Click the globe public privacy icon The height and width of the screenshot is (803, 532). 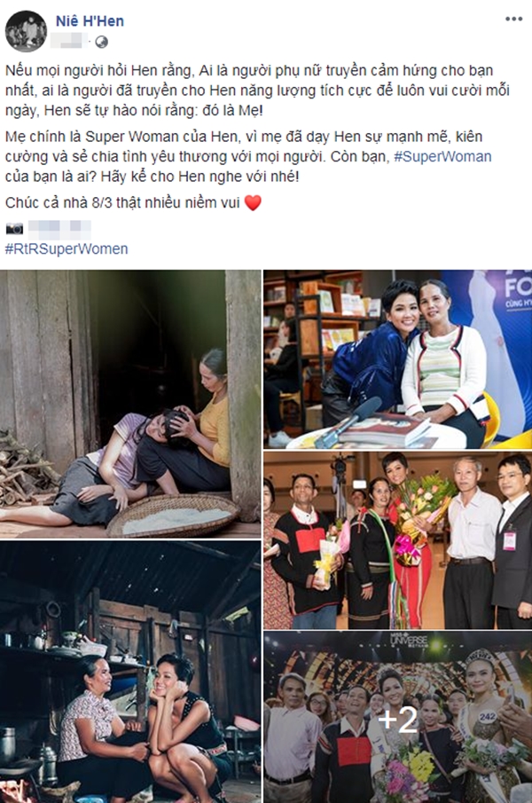102,42
